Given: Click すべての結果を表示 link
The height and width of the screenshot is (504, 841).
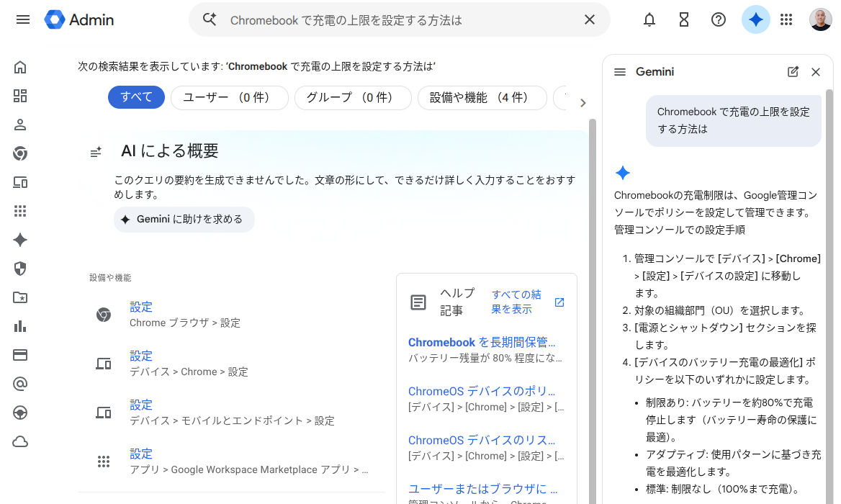Looking at the screenshot, I should point(516,302).
